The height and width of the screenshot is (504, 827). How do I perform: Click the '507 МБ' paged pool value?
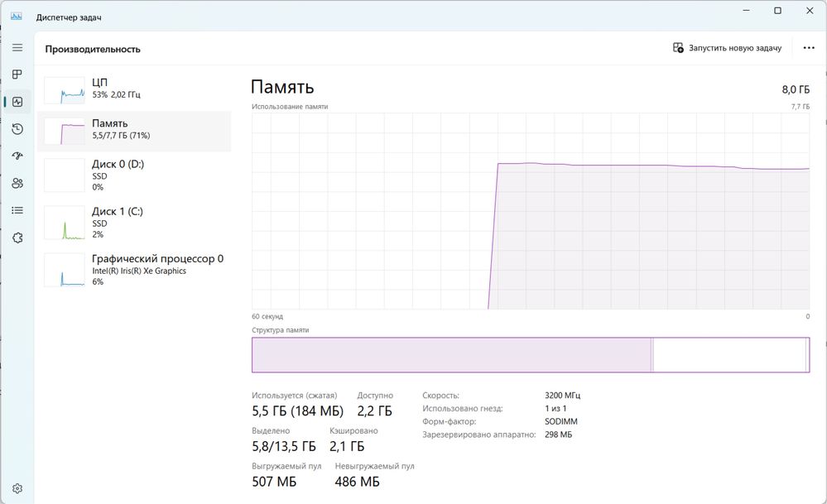pos(274,482)
